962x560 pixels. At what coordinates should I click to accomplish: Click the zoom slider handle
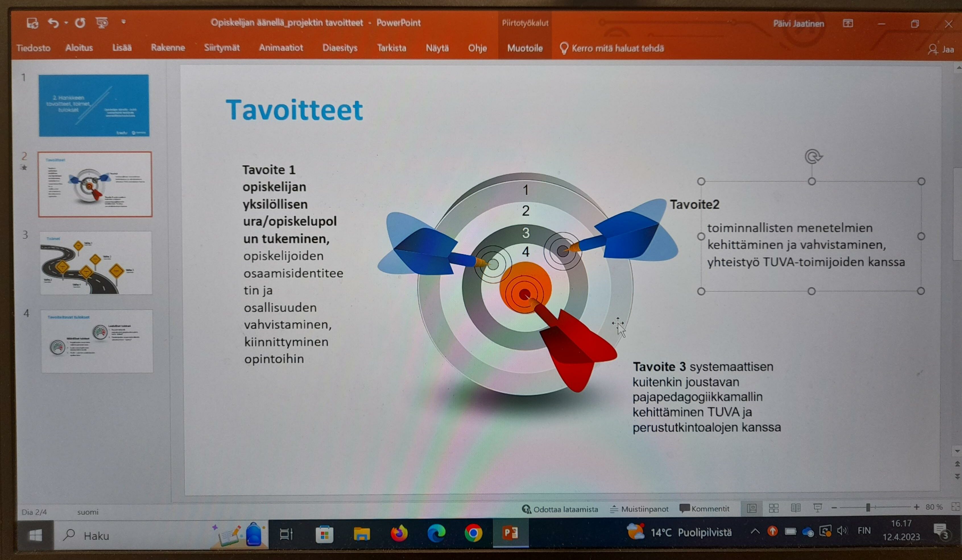(868, 507)
